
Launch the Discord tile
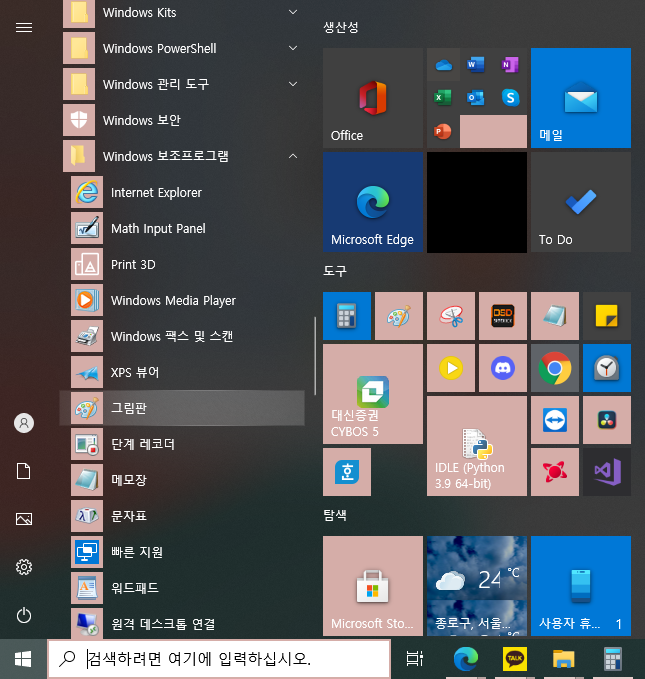point(503,368)
